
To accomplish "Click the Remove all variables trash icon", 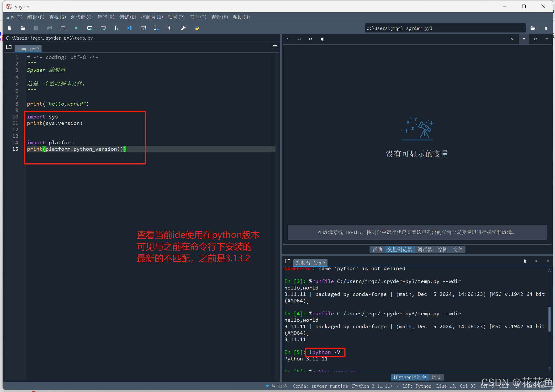I will (x=322, y=39).
